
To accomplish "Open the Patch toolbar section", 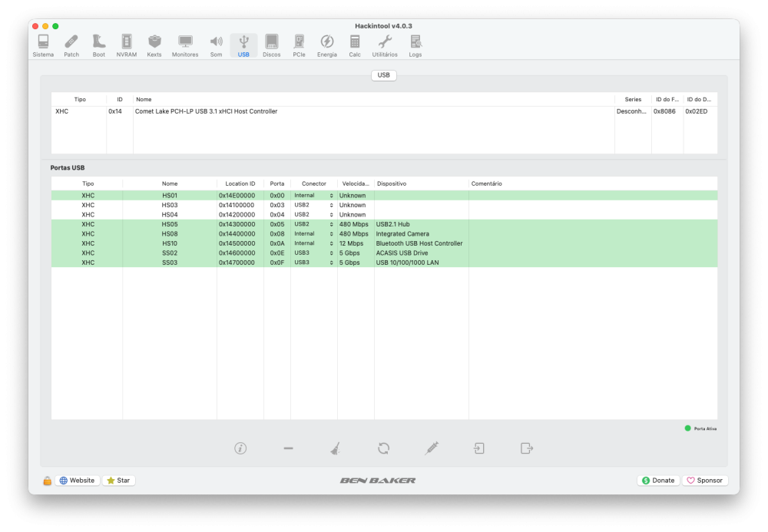I will (x=71, y=46).
